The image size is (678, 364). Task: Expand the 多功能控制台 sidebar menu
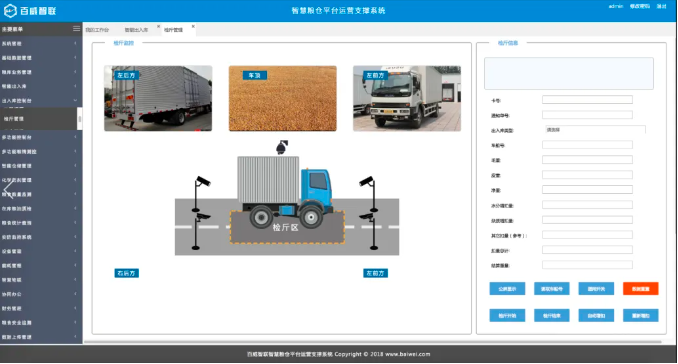point(41,137)
